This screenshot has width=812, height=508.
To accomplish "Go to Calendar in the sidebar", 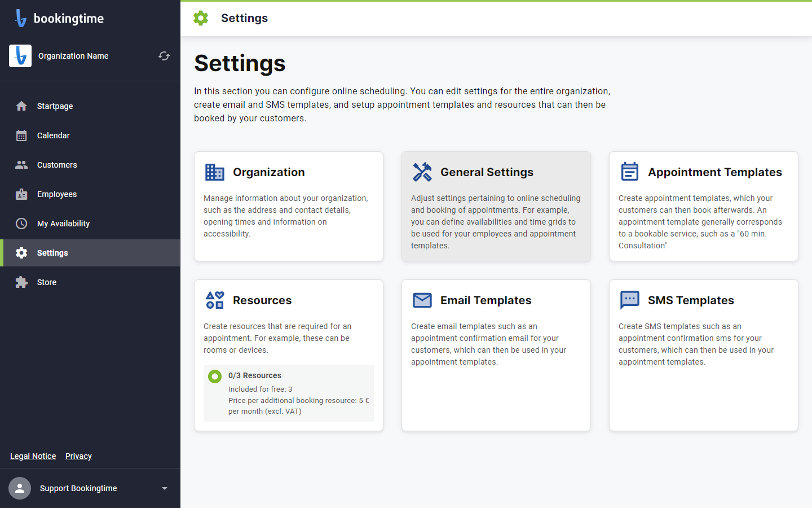I will pos(90,135).
